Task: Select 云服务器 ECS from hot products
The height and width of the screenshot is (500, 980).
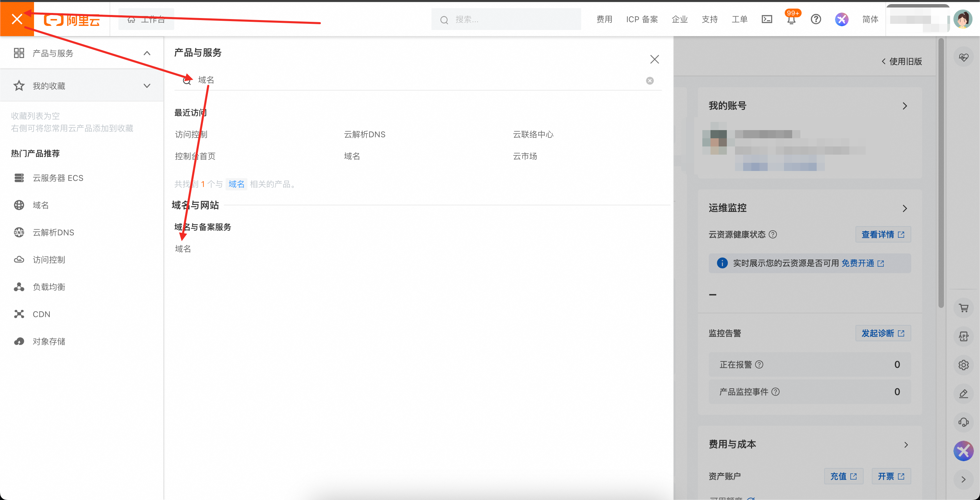Action: [58, 178]
